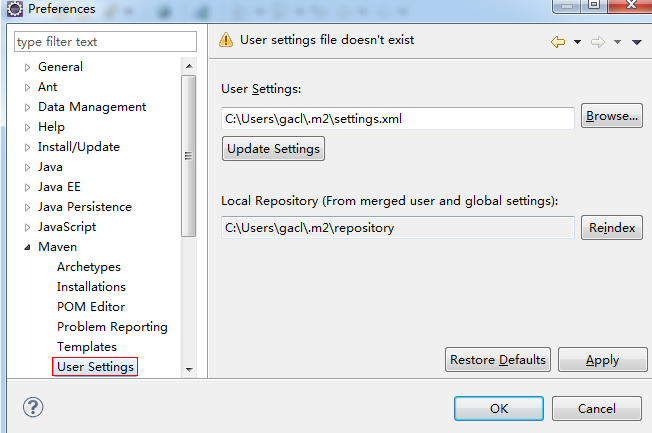Screen dimensions: 652x433
Task: Expand the Java Persistence node
Action: tap(27, 207)
